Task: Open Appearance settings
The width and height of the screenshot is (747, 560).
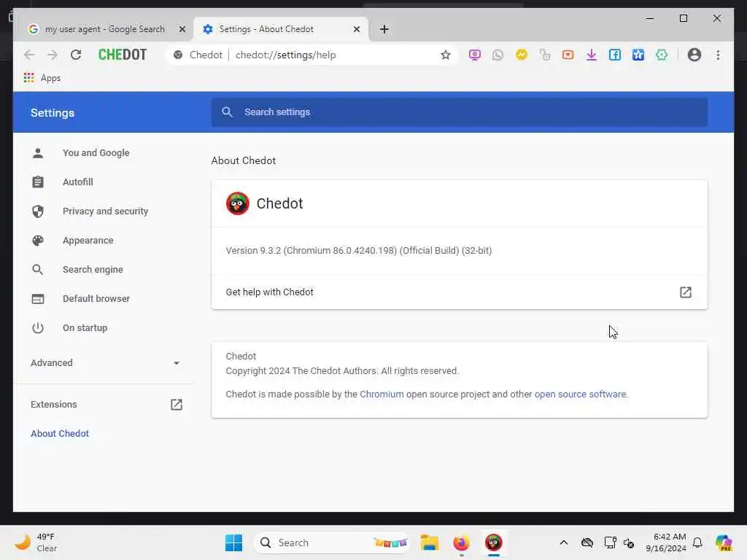Action: [88, 241]
